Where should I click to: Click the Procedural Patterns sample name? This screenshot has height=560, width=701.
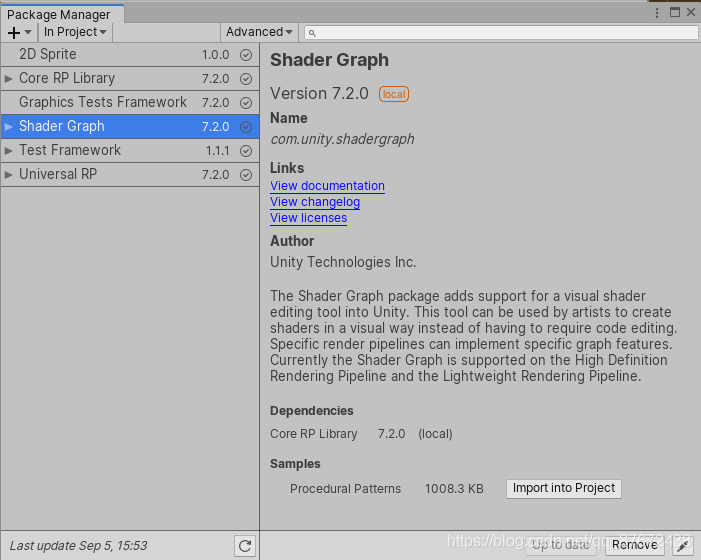point(345,489)
